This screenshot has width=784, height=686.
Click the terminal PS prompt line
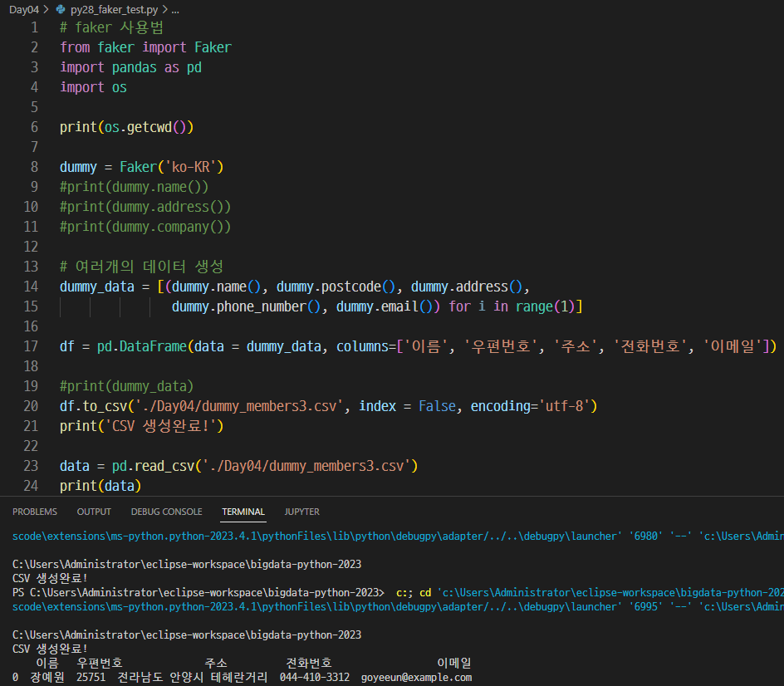click(398, 592)
